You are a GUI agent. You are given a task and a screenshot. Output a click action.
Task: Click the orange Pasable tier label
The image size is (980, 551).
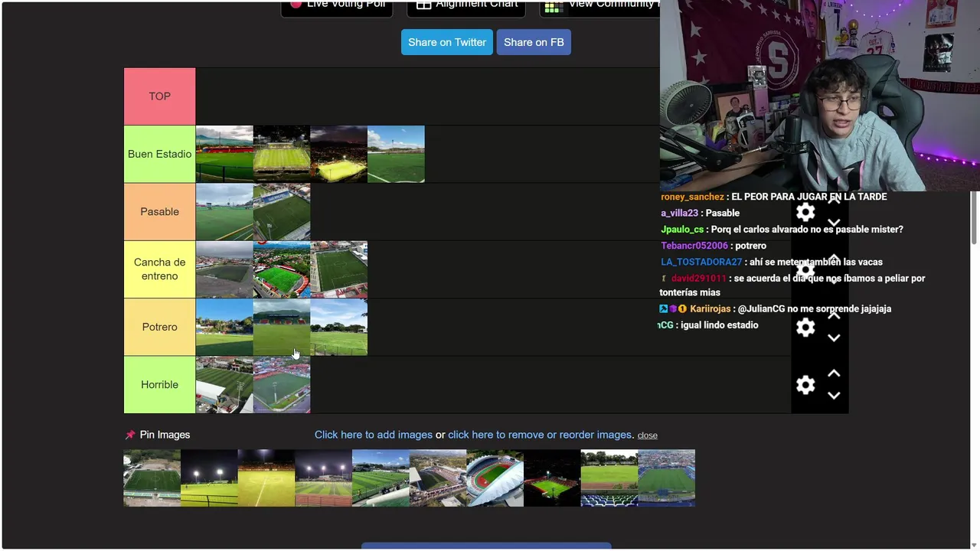159,212
